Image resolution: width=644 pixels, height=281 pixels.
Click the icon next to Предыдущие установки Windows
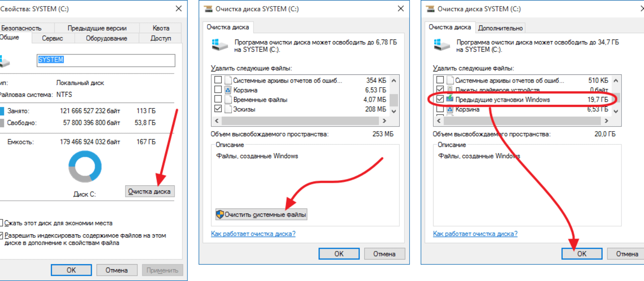point(450,99)
